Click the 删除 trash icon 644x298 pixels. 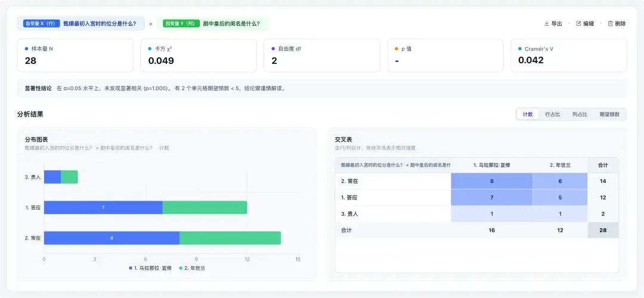pos(611,23)
